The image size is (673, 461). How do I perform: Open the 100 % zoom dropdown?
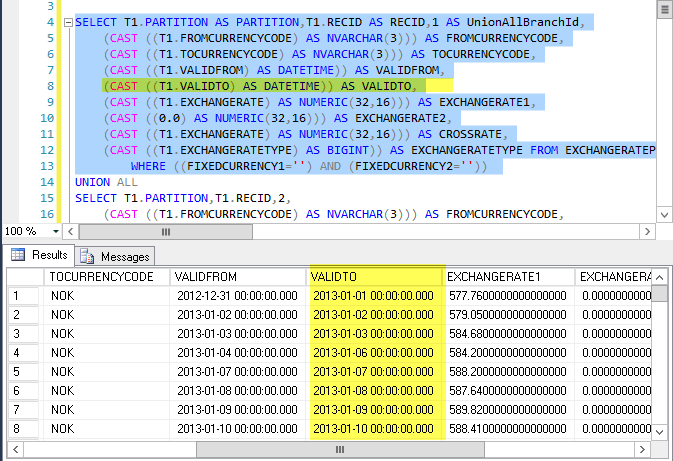pyautogui.click(x=56, y=231)
